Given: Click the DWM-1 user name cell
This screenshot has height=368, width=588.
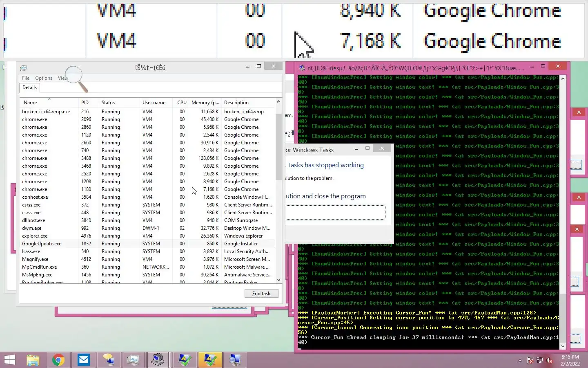Looking at the screenshot, I should [x=151, y=228].
